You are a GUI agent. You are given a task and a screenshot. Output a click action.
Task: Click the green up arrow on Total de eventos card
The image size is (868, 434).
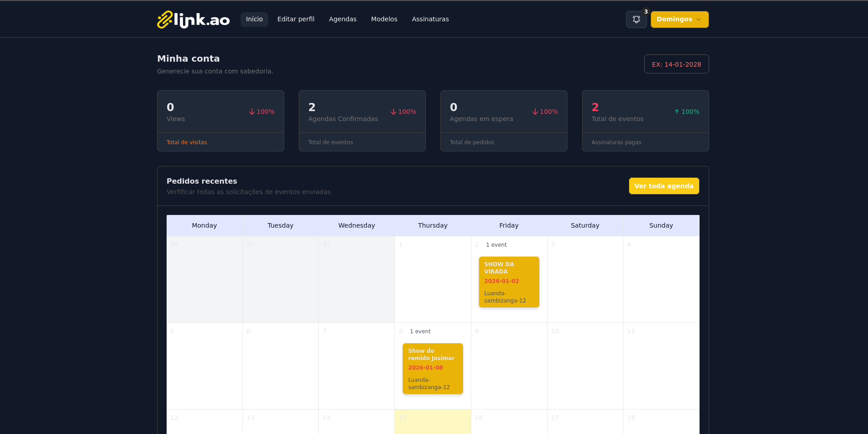(x=677, y=112)
